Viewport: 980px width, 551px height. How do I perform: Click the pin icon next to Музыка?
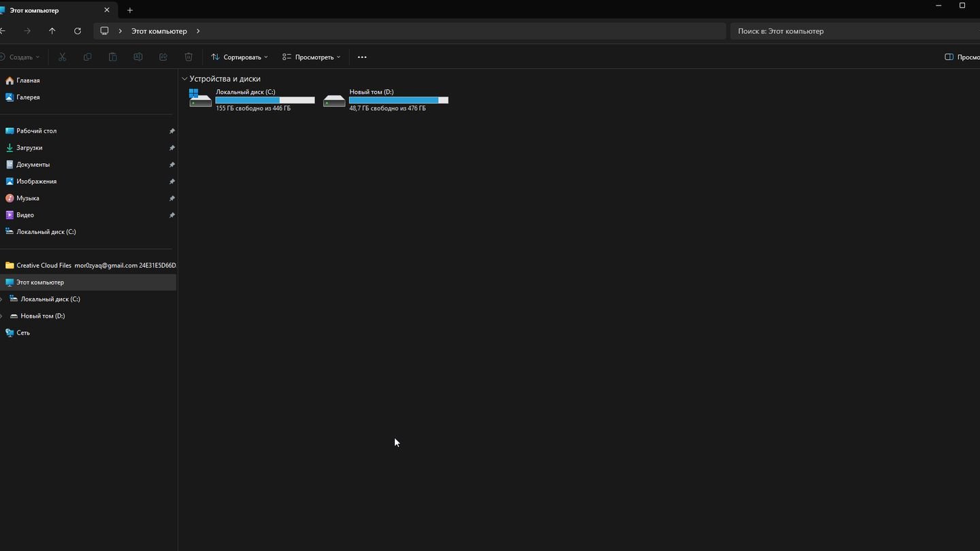tap(171, 198)
